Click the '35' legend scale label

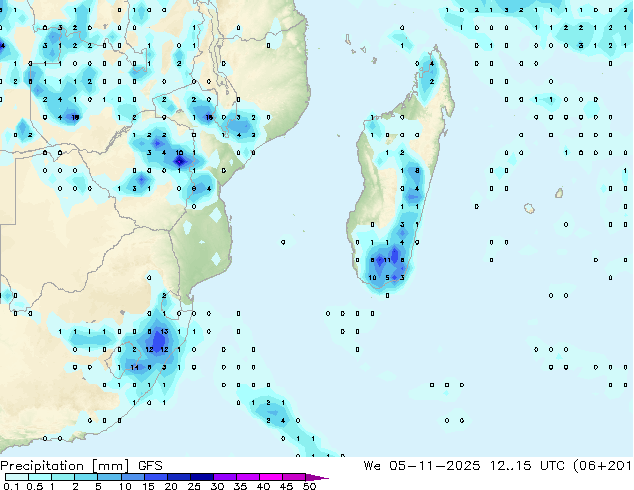coord(241,486)
